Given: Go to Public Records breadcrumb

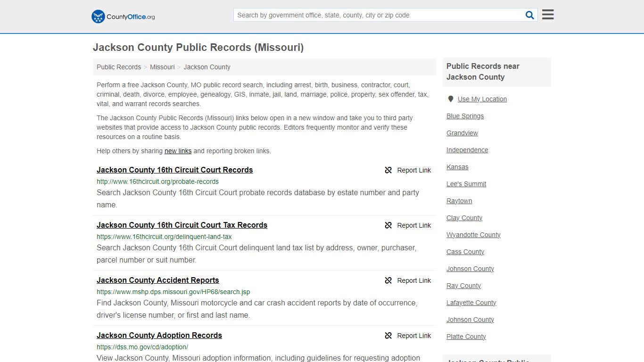Looking at the screenshot, I should (x=119, y=67).
